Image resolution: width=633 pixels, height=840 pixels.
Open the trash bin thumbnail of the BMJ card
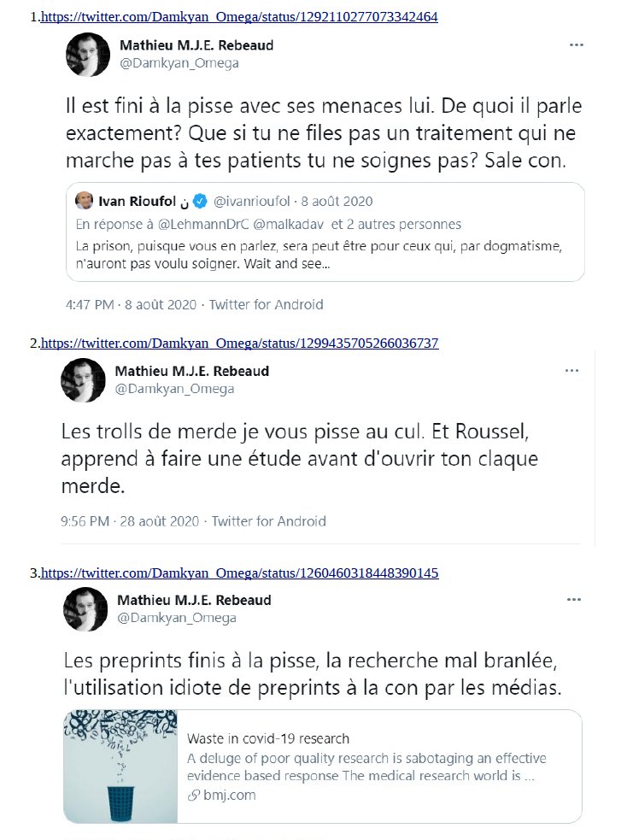coord(120,767)
